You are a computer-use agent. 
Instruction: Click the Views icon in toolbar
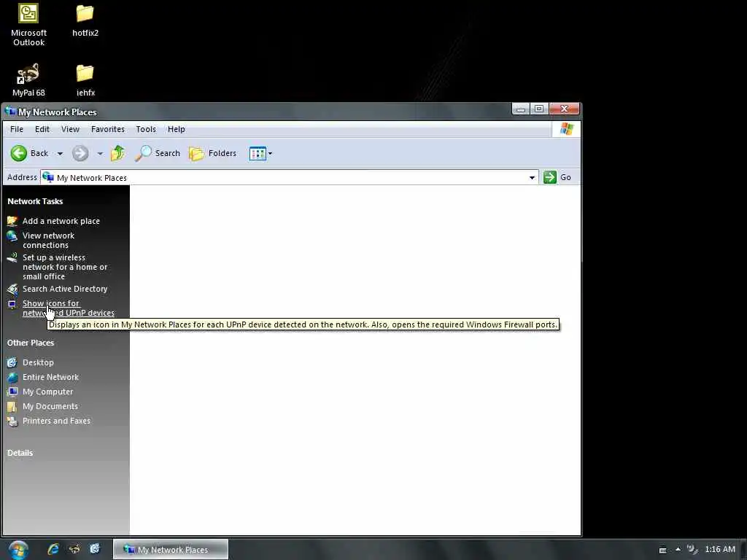tap(258, 153)
